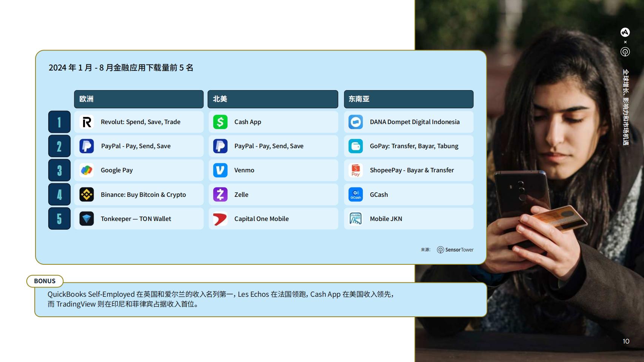This screenshot has width=644, height=362.
Task: Click the BONUS sentence starting with QuickBooks Self-Employed
Action: coord(221,294)
